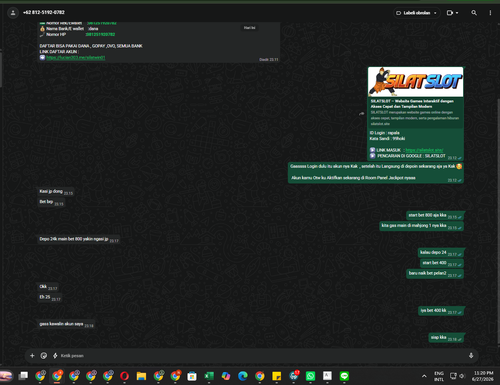Open network and volume quick settings
This screenshot has width=500, height=385.
pos(457,376)
